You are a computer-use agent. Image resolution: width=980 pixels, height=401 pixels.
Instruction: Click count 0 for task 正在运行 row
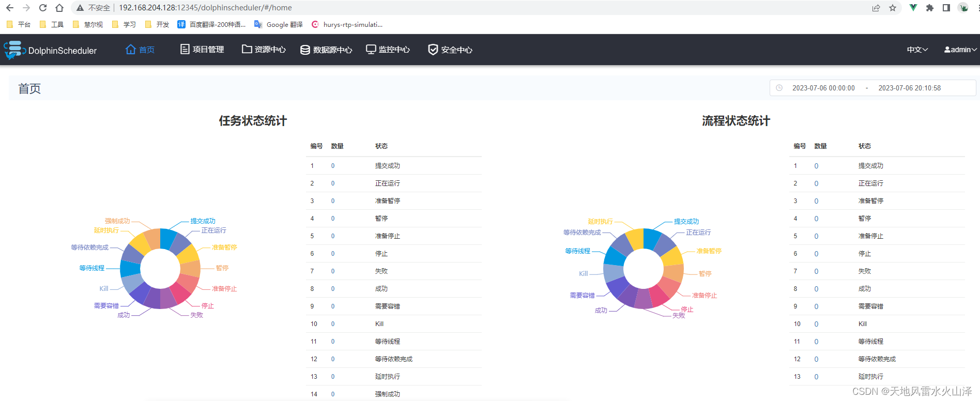click(x=333, y=183)
